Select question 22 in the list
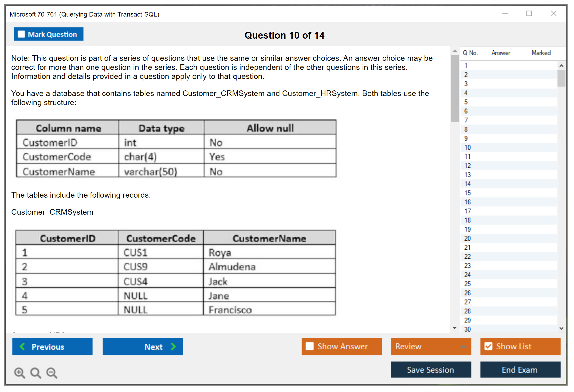This screenshot has width=574, height=392. tap(467, 257)
